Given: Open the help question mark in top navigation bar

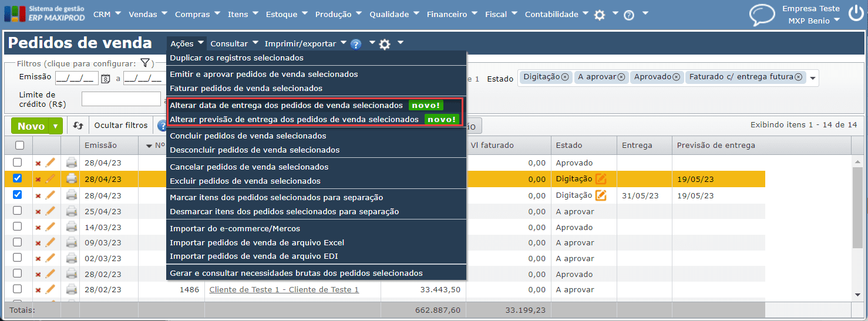Looking at the screenshot, I should coord(629,15).
